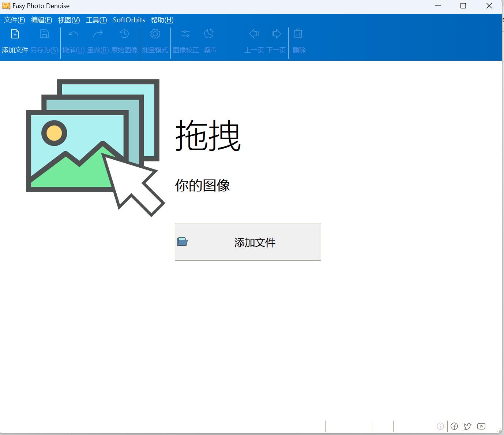Click the drag-and-drop image illustration
Image resolution: width=504 pixels, height=435 pixels.
[93, 146]
